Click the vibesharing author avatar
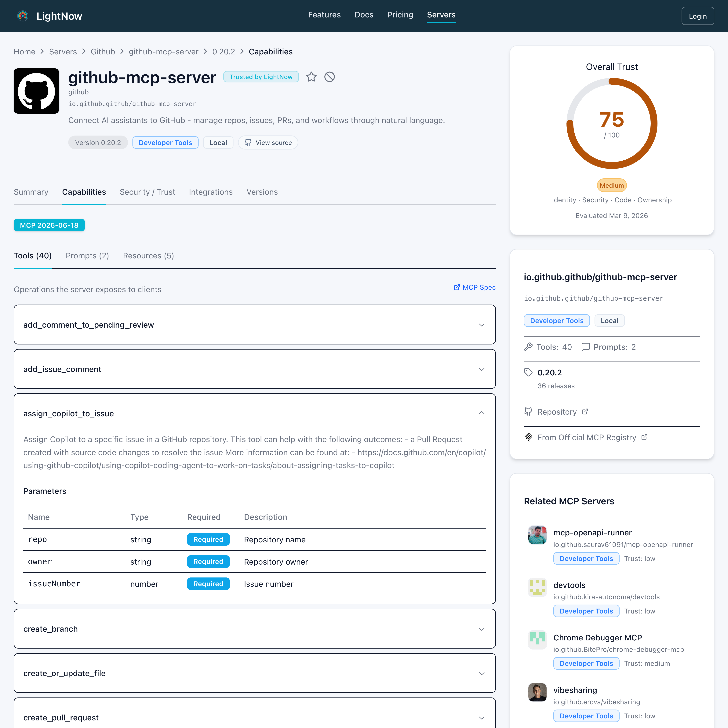This screenshot has width=728, height=728. [537, 692]
